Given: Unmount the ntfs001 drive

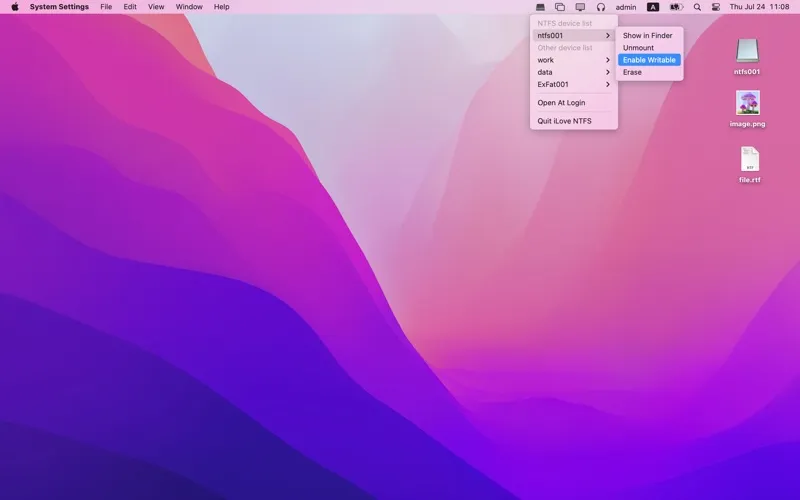Looking at the screenshot, I should (x=649, y=47).
